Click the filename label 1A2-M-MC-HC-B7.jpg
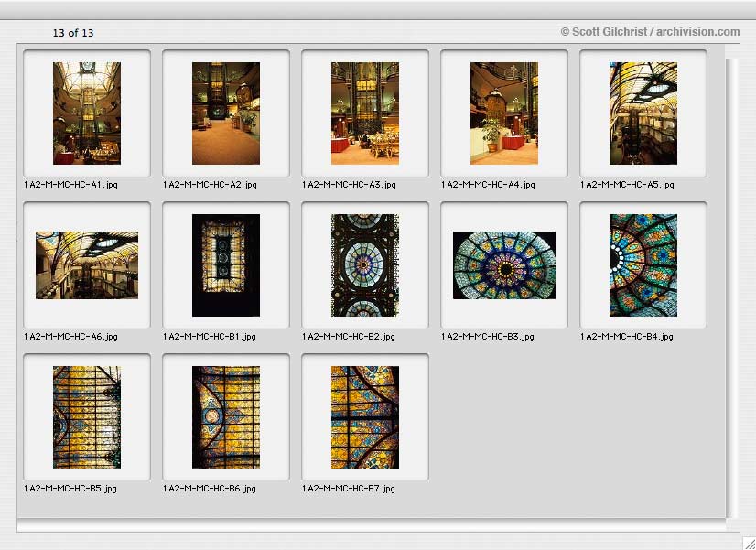756x550 pixels. click(349, 489)
